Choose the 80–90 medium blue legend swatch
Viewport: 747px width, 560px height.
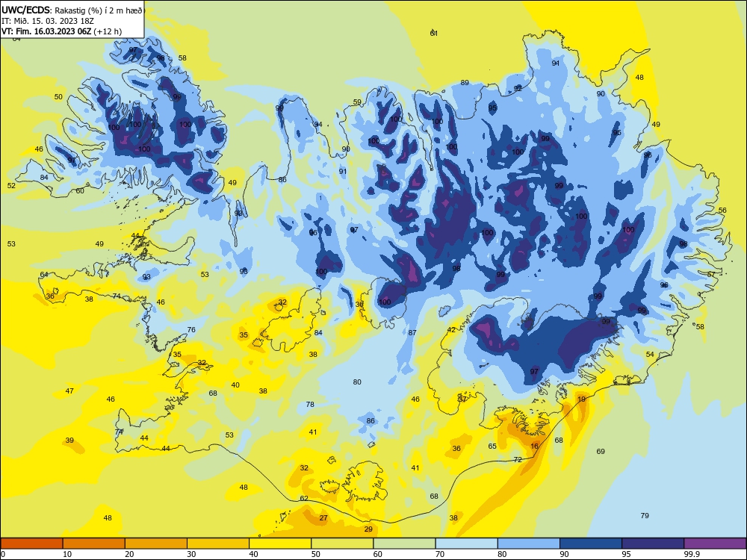click(x=528, y=544)
